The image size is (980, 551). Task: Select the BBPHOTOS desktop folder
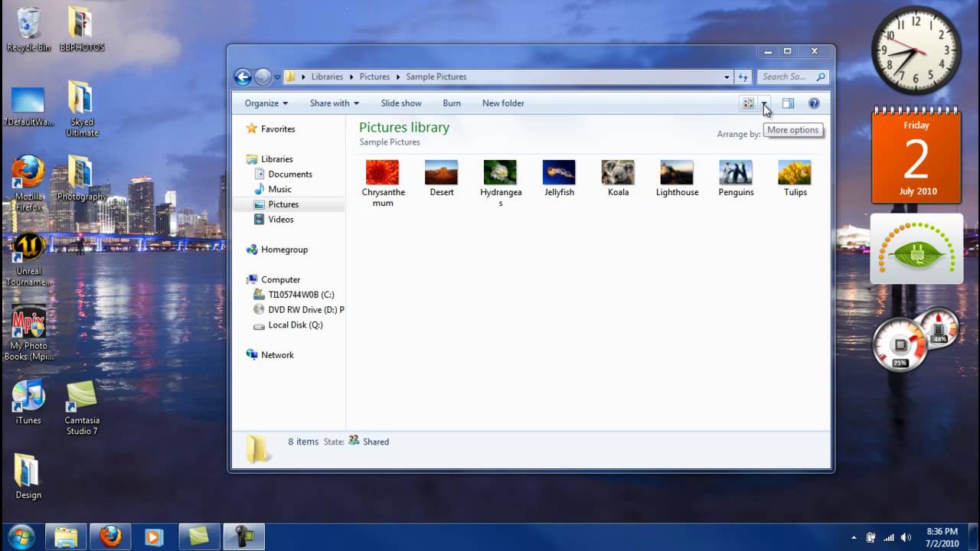pyautogui.click(x=82, y=30)
